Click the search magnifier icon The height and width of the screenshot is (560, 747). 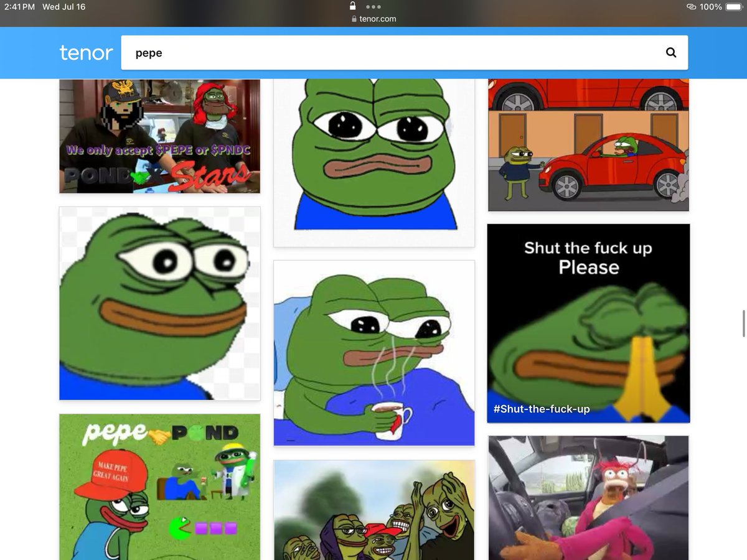671,53
